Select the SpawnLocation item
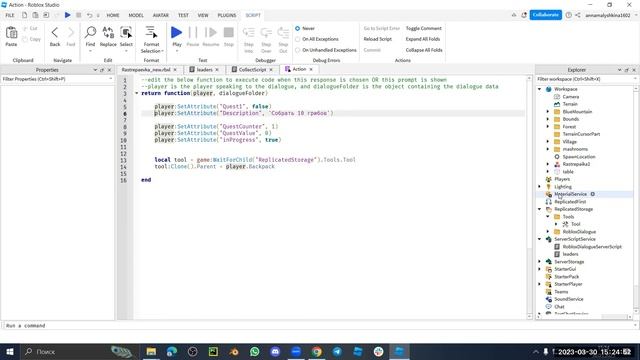This screenshot has width=640, height=360. [578, 157]
